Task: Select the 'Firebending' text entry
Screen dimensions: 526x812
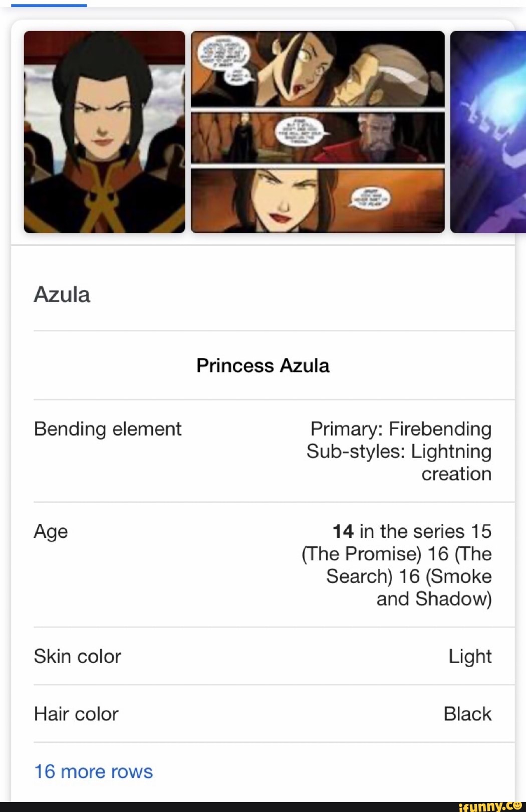Action: coord(439,429)
